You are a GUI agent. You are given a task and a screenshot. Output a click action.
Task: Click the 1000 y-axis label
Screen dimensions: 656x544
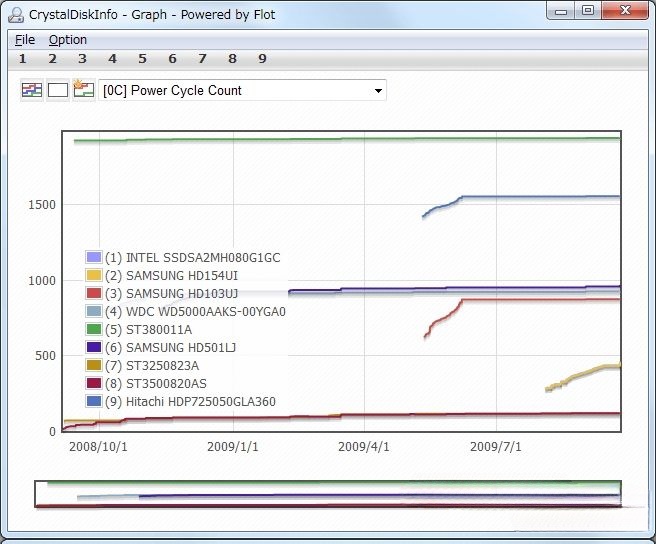coord(42,281)
